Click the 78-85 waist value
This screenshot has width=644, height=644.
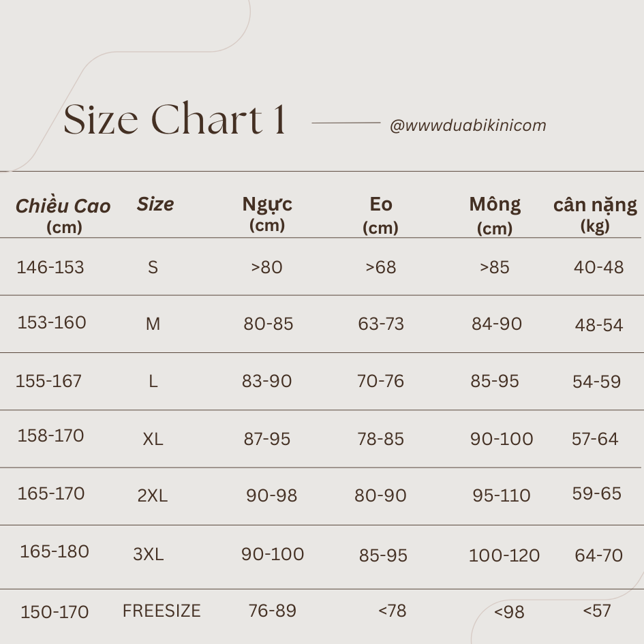pyautogui.click(x=380, y=439)
